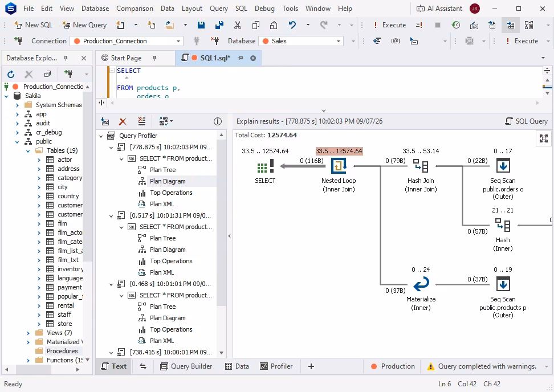Click the Redo arrow icon

324,25
